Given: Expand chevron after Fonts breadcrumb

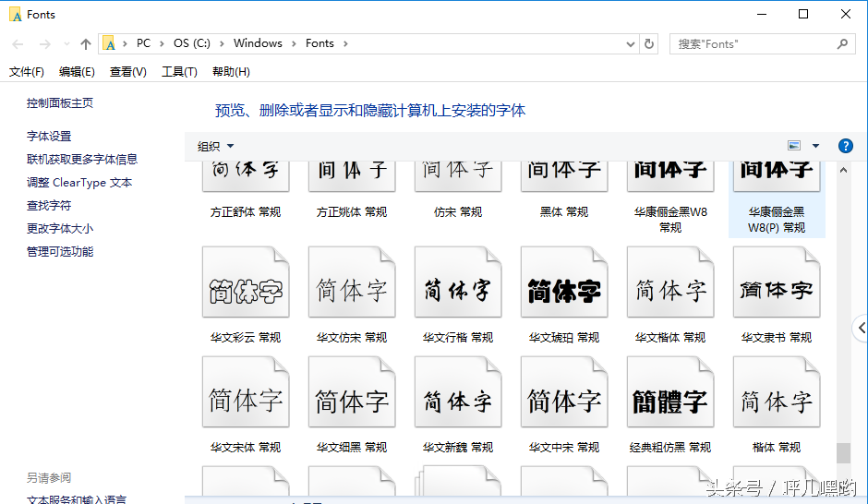Looking at the screenshot, I should (x=345, y=43).
